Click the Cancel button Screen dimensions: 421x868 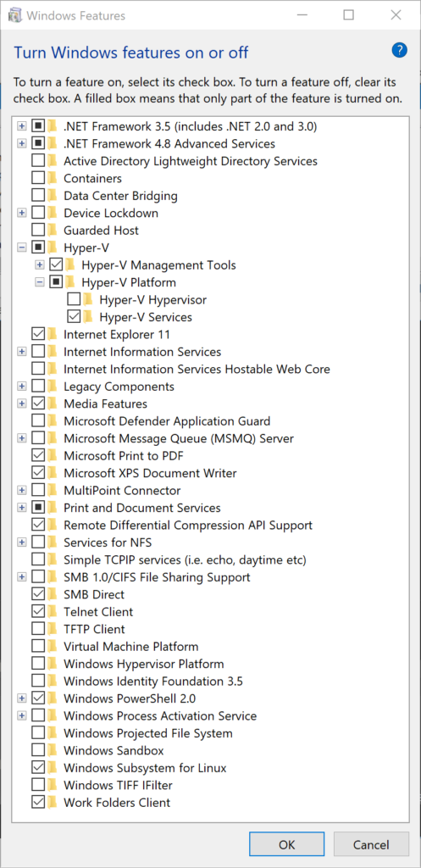(x=371, y=845)
